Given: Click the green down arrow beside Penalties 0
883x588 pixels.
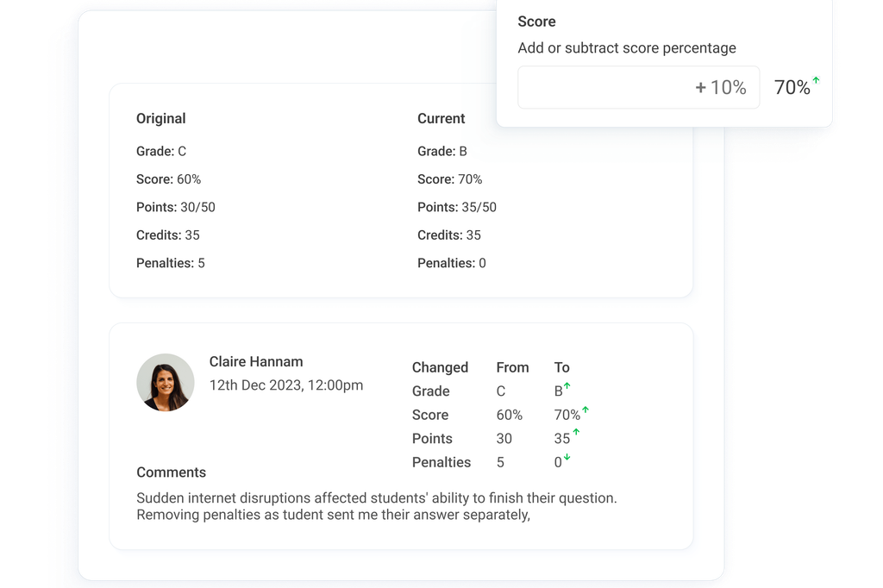Looking at the screenshot, I should [567, 458].
